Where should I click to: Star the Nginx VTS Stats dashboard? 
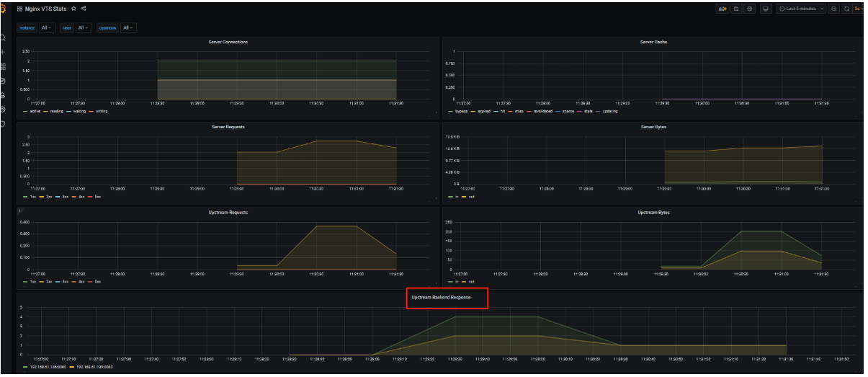pyautogui.click(x=73, y=9)
